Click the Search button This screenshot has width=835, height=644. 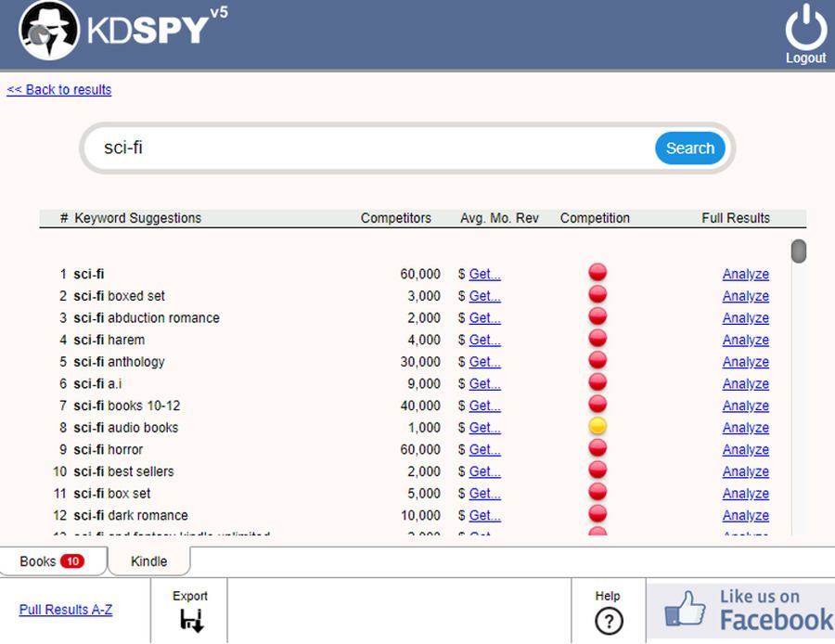click(689, 148)
